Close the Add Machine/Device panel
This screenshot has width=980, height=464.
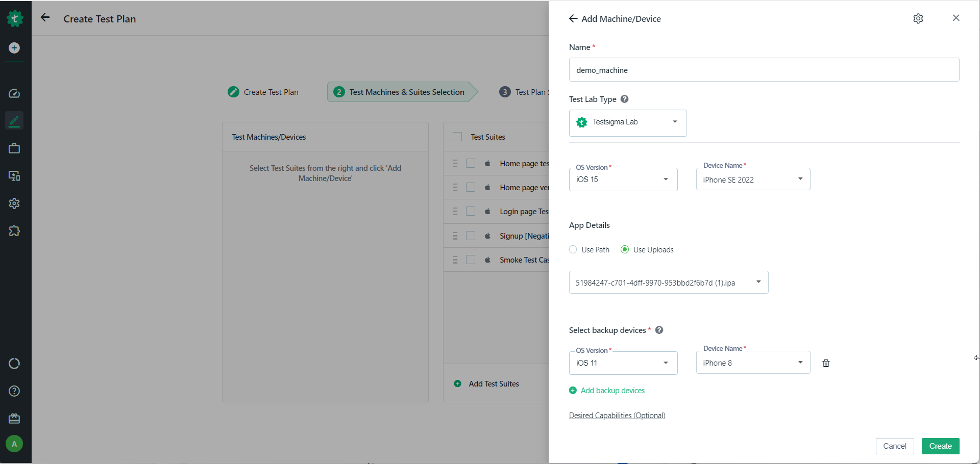pos(956,18)
